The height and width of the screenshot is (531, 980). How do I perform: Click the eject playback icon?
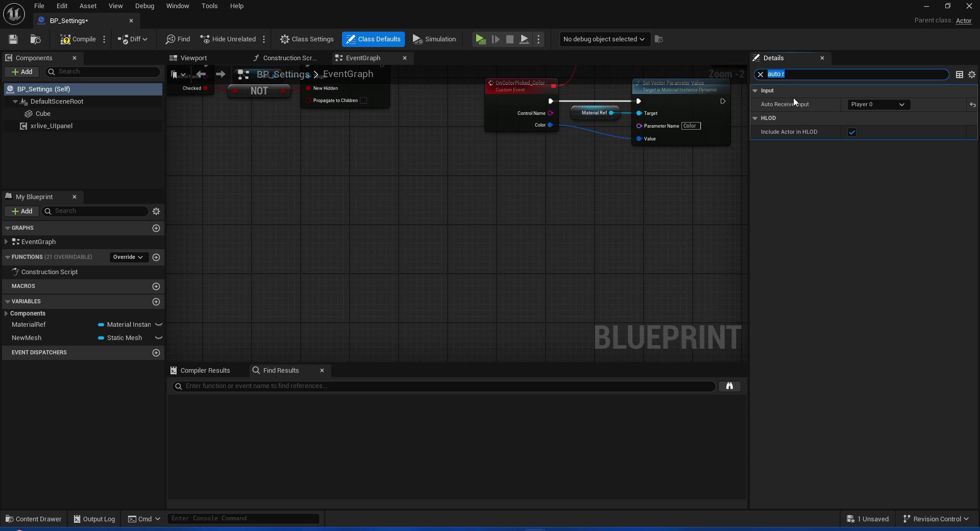click(524, 39)
